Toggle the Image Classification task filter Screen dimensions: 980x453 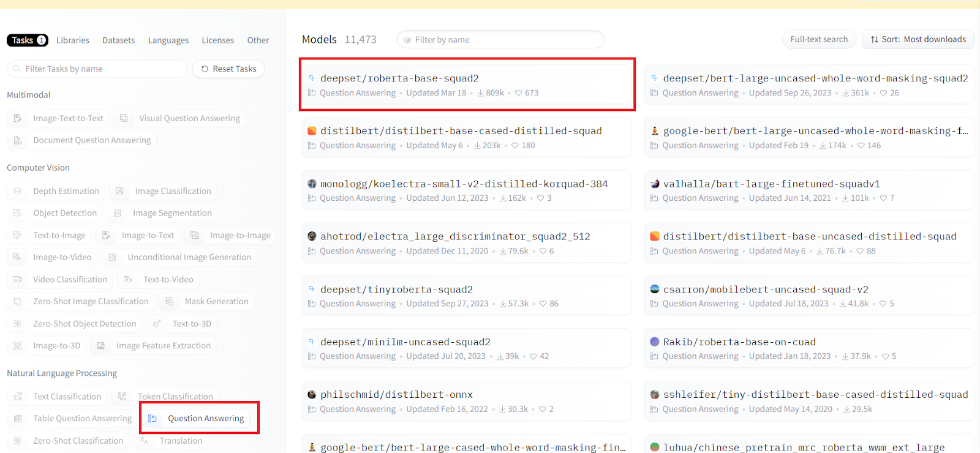(x=163, y=191)
